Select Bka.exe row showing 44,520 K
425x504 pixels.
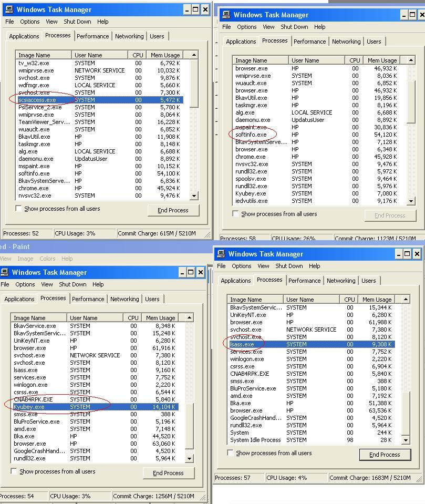click(x=95, y=436)
